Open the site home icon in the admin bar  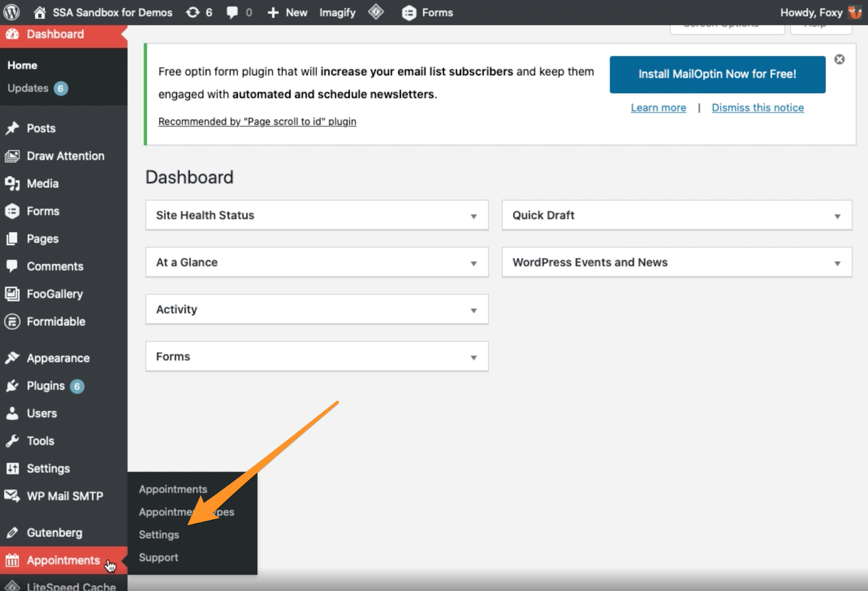coord(40,12)
